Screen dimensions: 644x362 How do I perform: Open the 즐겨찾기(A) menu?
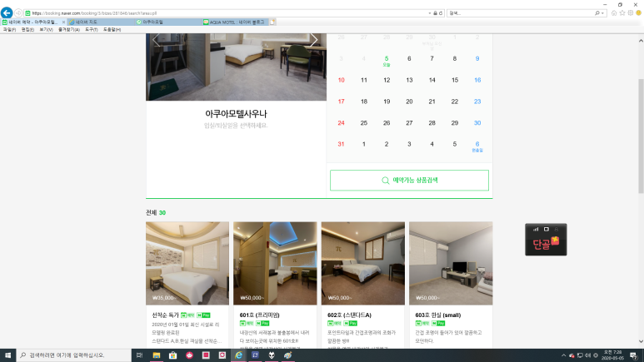(x=68, y=30)
